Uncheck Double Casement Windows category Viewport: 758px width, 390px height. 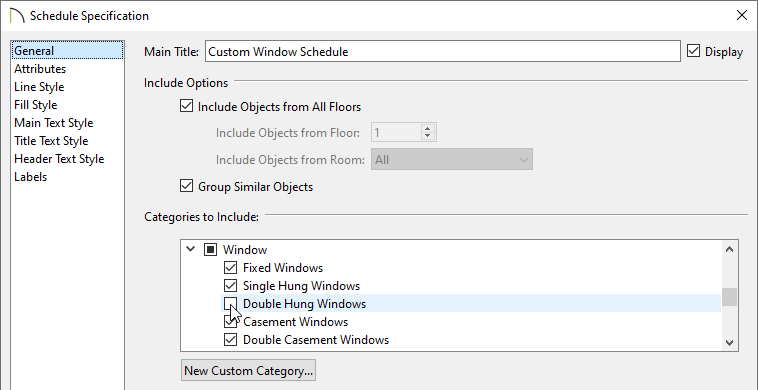point(231,340)
